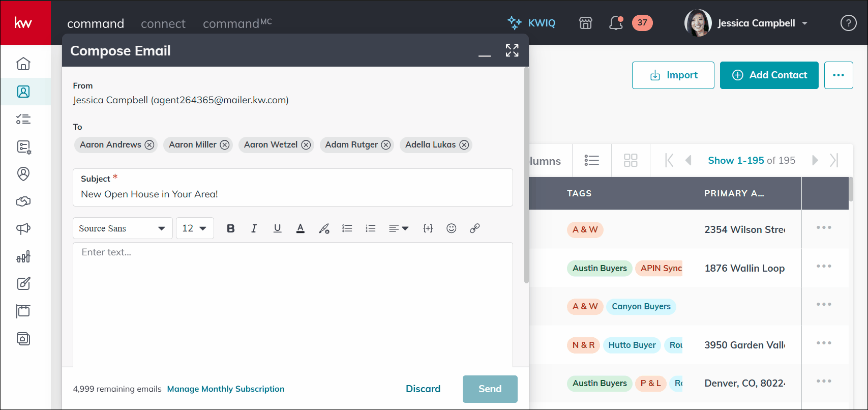
Task: Open the megaphone Campaigns sidebar icon
Action: click(x=23, y=229)
